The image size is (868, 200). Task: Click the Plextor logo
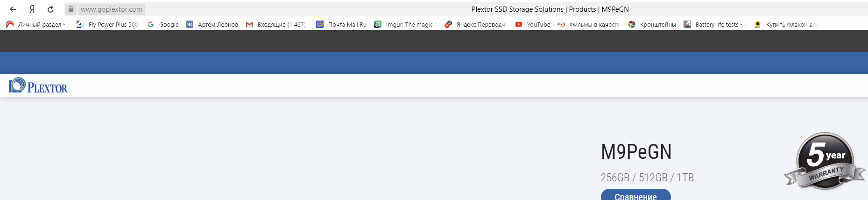pyautogui.click(x=38, y=86)
